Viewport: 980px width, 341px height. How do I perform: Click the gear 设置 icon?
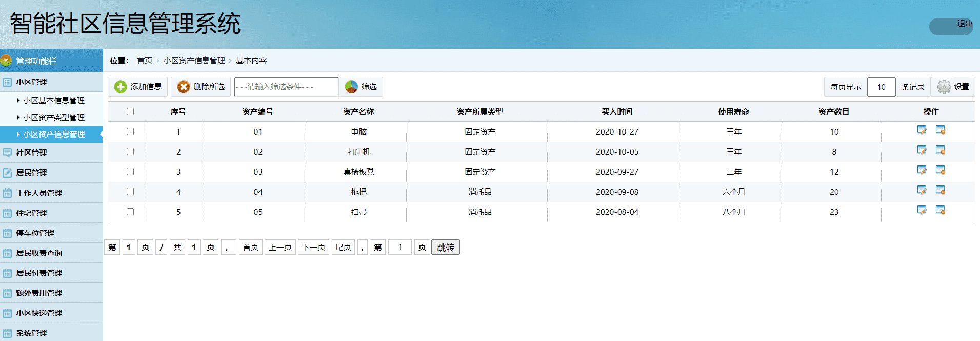pyautogui.click(x=944, y=87)
